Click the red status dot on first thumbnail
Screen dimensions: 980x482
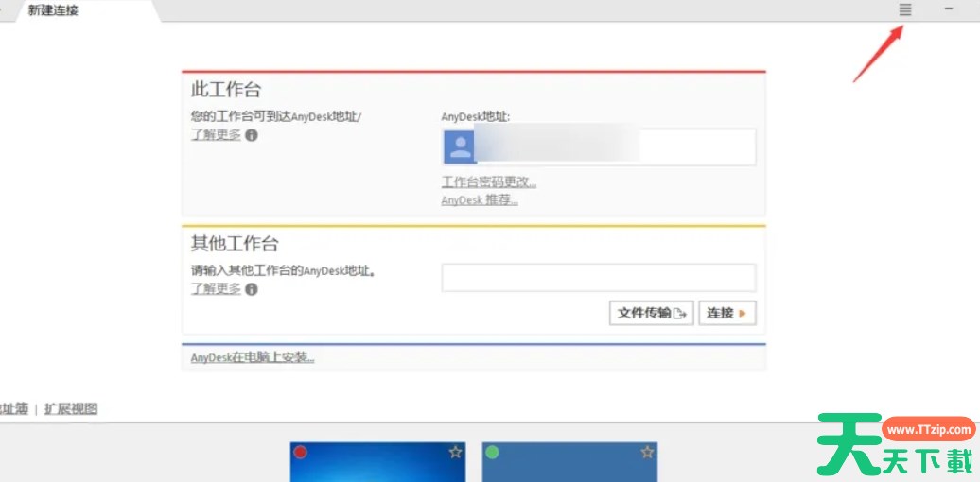(x=301, y=453)
